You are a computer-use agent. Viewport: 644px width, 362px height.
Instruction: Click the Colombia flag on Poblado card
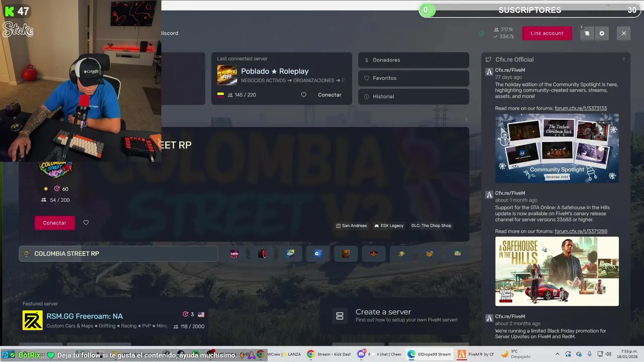220,95
